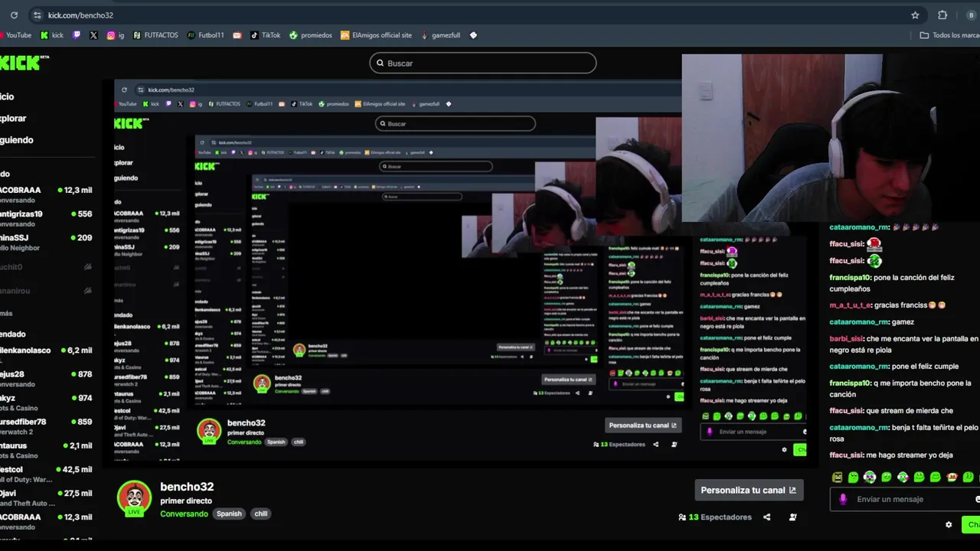Click francispa10 username in chat
Image resolution: width=980 pixels, height=551 pixels.
point(849,278)
